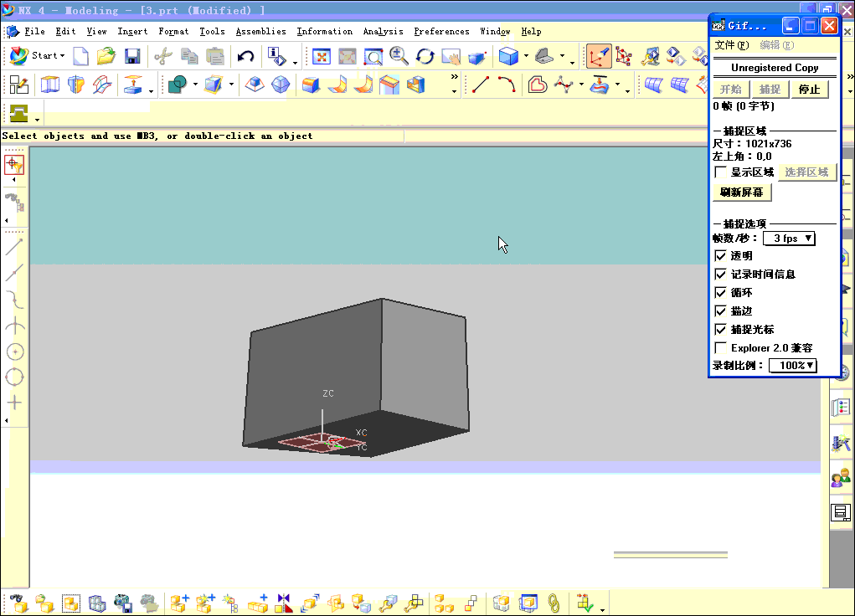Click the Fit view icon

coord(322,56)
